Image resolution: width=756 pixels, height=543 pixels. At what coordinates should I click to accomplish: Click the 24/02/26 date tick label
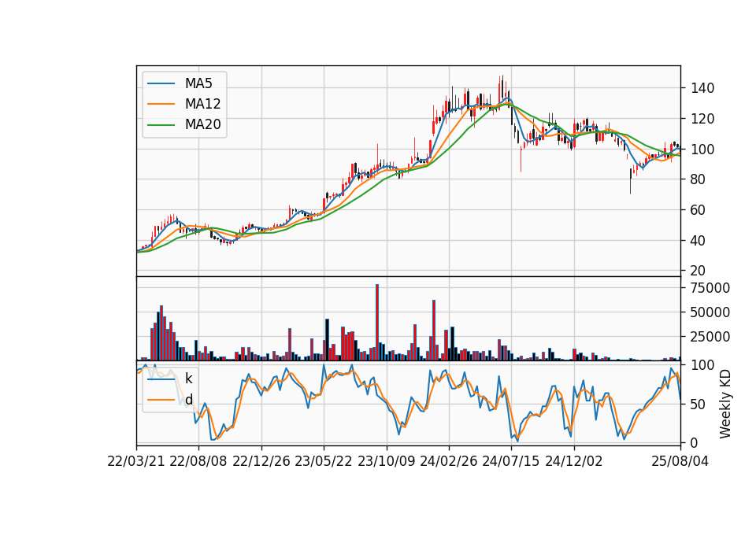pos(448,462)
